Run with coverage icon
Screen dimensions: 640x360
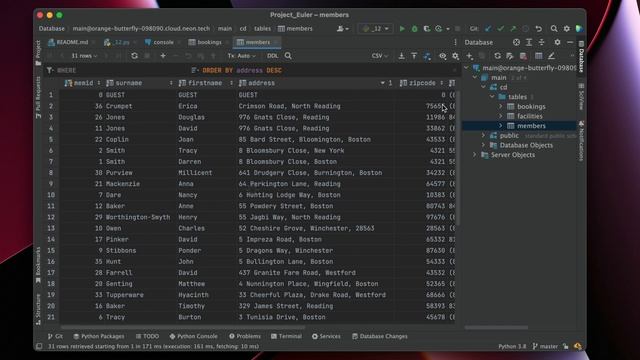coord(427,29)
